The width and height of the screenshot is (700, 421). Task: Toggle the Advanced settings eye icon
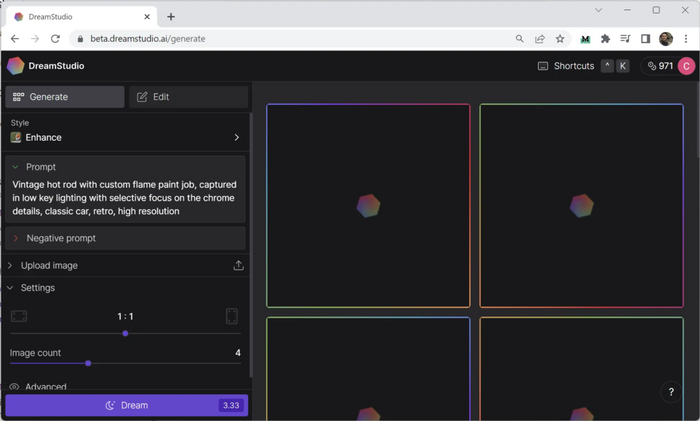pos(14,387)
